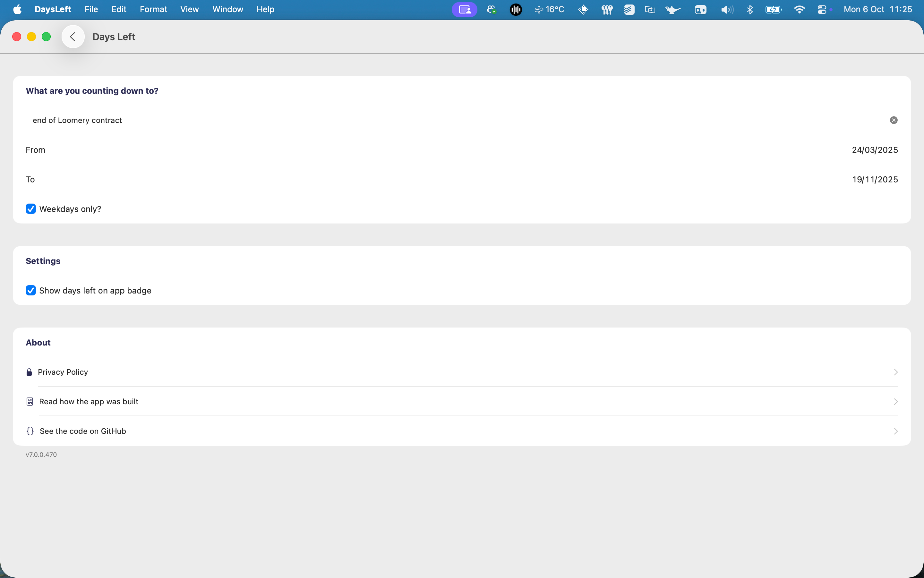The height and width of the screenshot is (578, 924).
Task: Open the volume control in the menu bar
Action: tap(727, 10)
